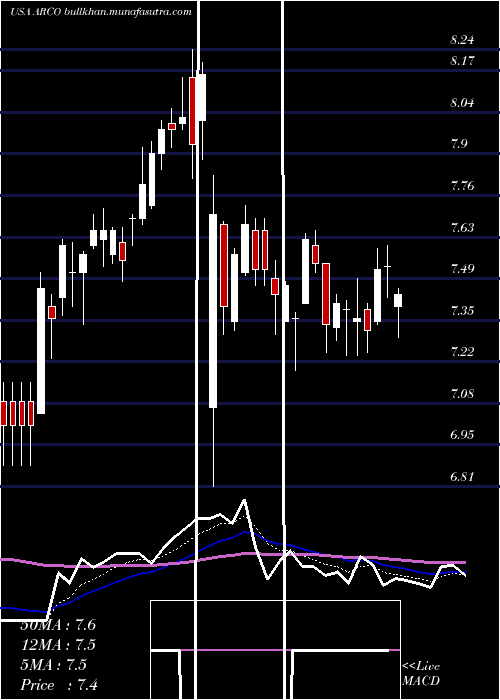Click the pink moving average line
The width and height of the screenshot is (500, 700).
(x=232, y=555)
